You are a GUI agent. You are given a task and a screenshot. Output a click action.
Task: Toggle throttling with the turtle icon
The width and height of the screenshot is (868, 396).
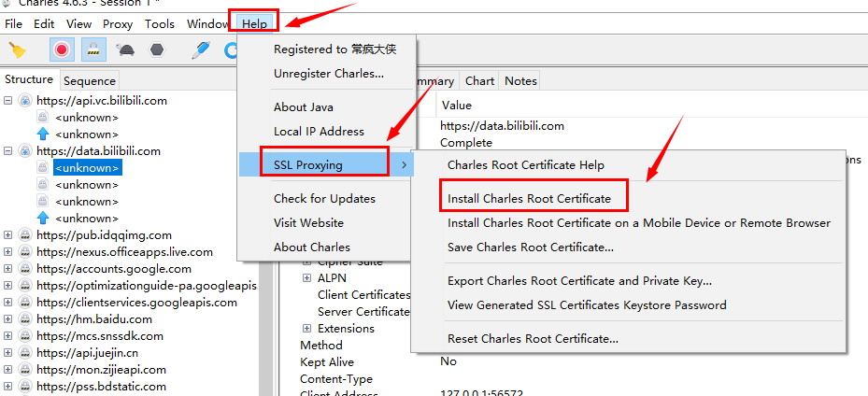(125, 50)
